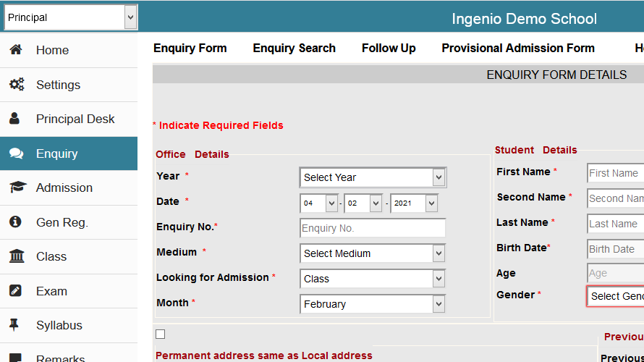Screen dimensions: 644x362
Task: Expand the Select Year dropdown
Action: pyautogui.click(x=373, y=177)
